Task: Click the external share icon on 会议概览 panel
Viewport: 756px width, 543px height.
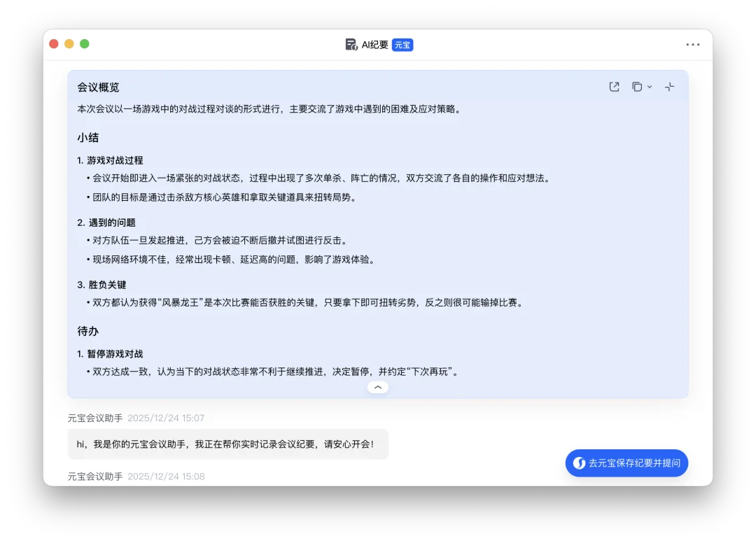Action: click(x=614, y=86)
